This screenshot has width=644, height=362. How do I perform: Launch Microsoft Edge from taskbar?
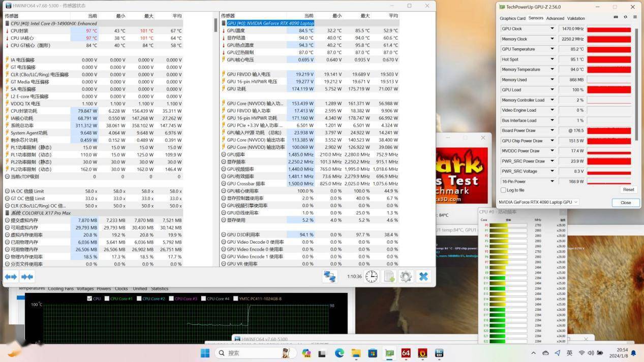340,353
